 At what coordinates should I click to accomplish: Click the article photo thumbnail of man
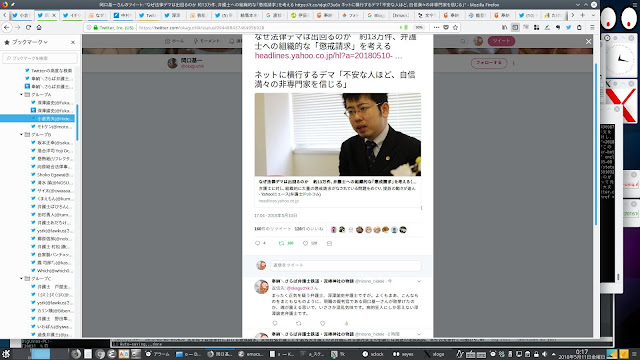(x=338, y=134)
